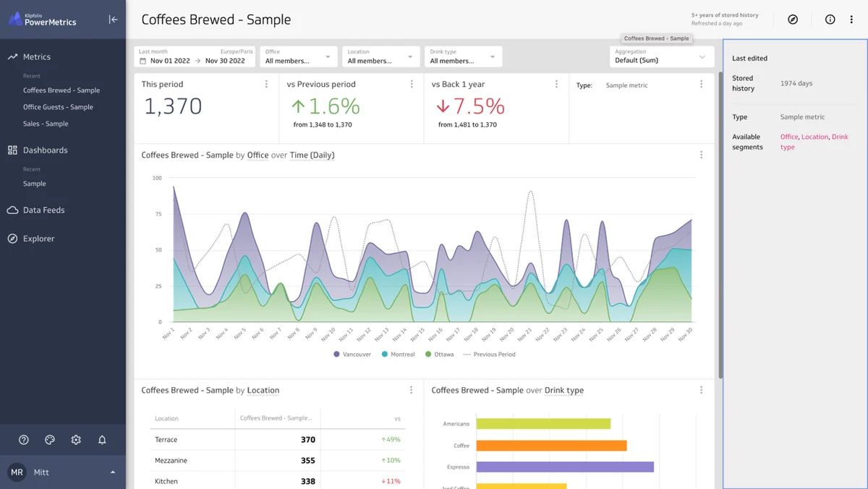The height and width of the screenshot is (489, 868).
Task: Open the theme palette icon
Action: pos(50,440)
